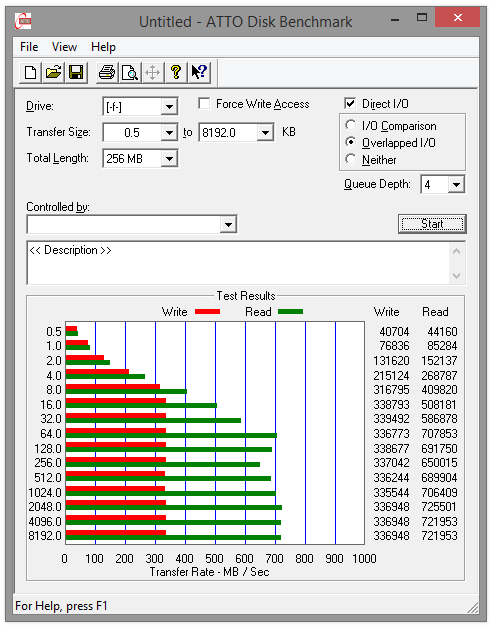This screenshot has height=629, width=495.
Task: Click the four-arrow move toolbar icon
Action: (153, 73)
